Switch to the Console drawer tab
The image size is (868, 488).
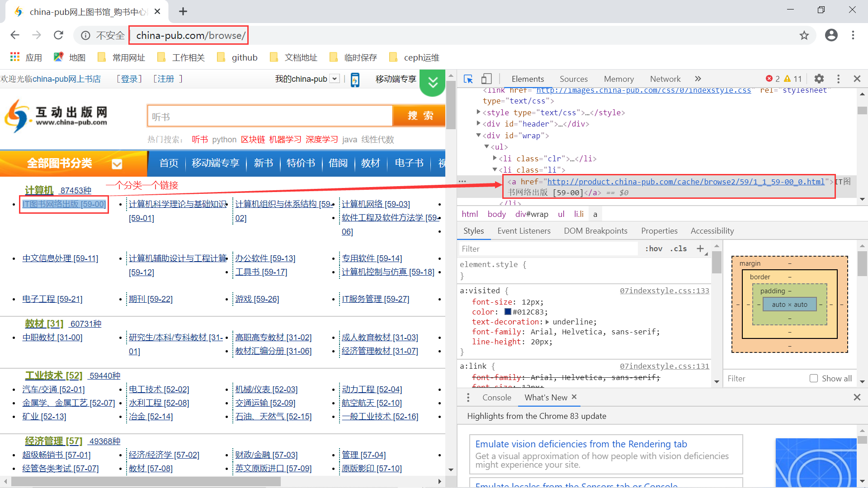click(x=496, y=398)
